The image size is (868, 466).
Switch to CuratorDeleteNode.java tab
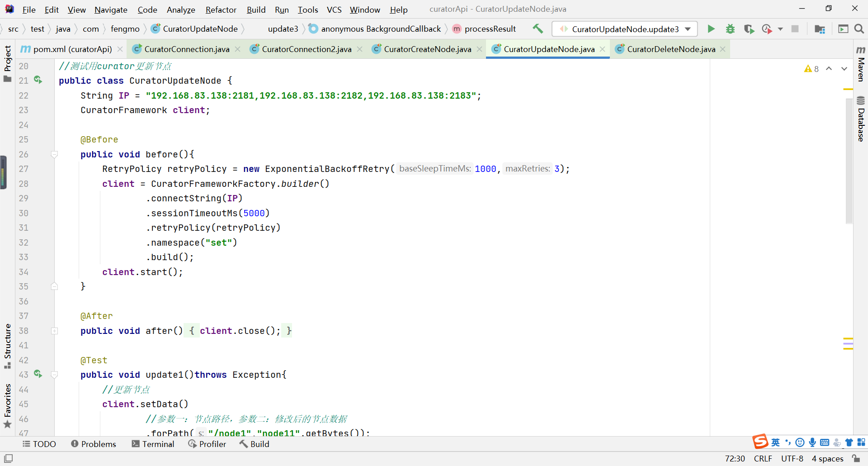coord(671,49)
